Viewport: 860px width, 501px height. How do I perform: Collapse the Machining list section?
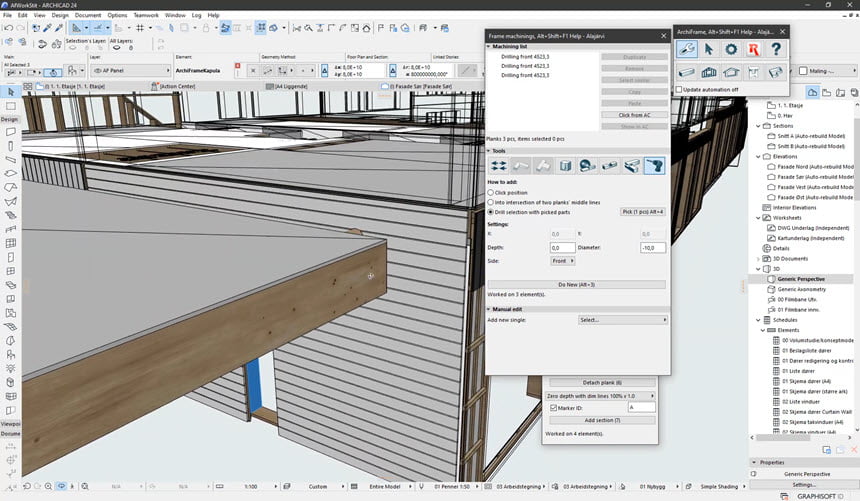coord(489,47)
